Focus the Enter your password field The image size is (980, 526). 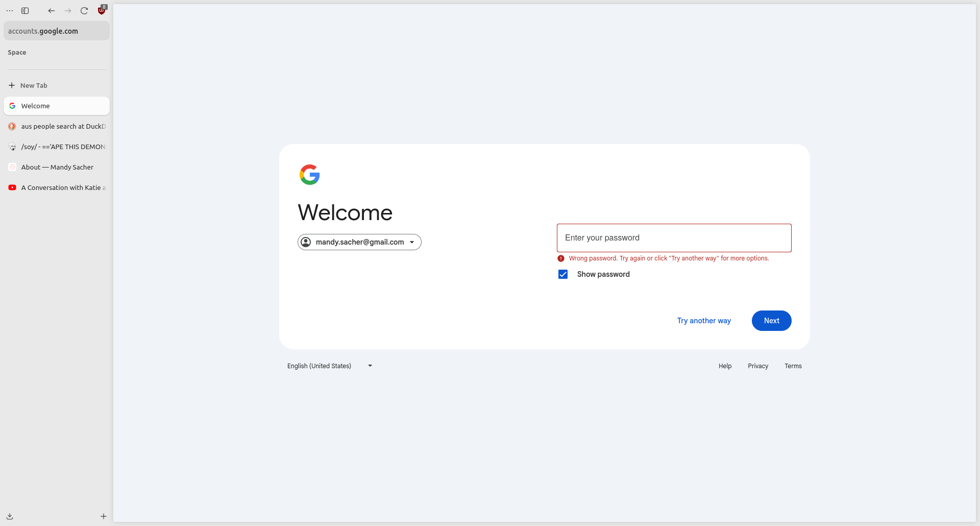coord(674,238)
